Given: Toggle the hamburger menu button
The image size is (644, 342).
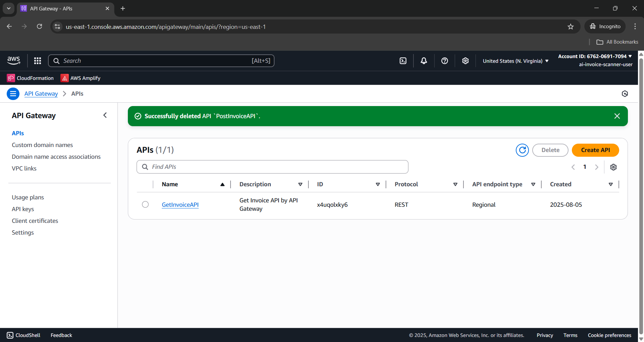Looking at the screenshot, I should 13,94.
